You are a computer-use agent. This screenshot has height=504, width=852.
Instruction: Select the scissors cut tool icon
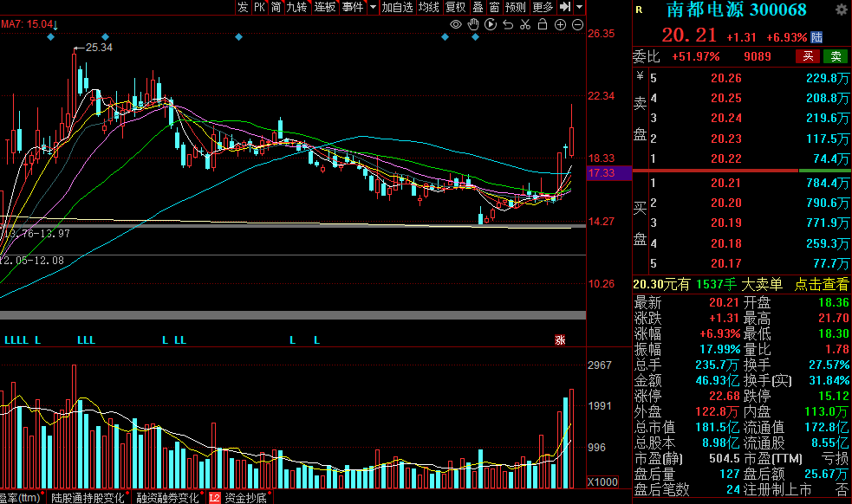525,24
